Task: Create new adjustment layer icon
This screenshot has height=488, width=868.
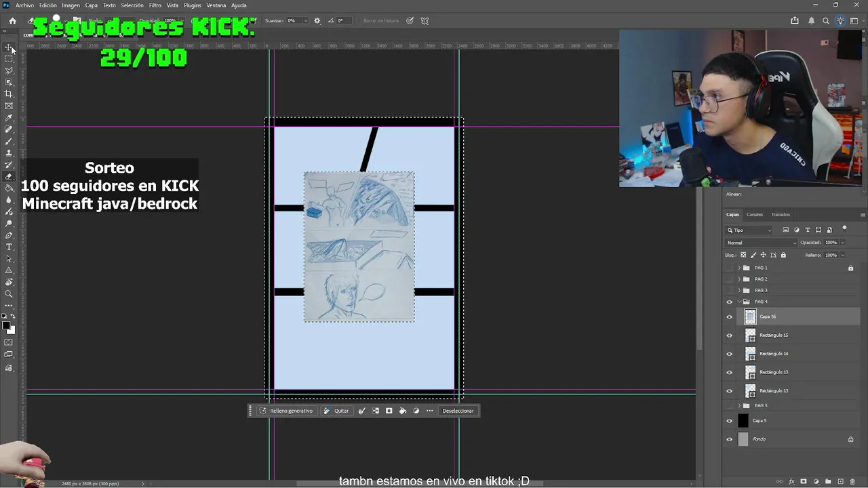Action: tap(816, 482)
